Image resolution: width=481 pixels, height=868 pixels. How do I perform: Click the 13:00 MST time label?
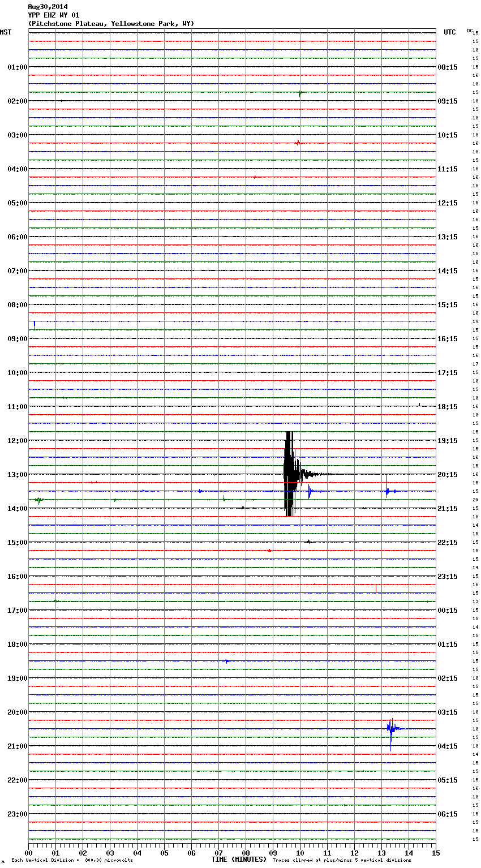click(17, 475)
